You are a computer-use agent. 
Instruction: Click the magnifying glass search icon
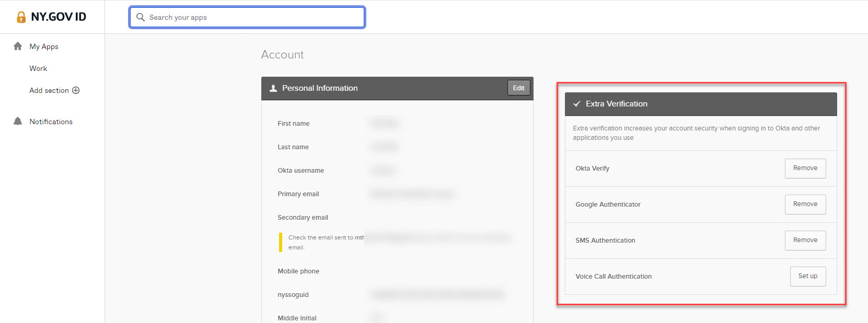coord(140,17)
